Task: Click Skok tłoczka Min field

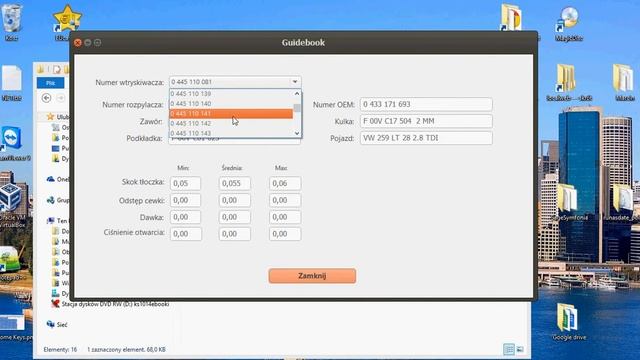Action: (186, 184)
